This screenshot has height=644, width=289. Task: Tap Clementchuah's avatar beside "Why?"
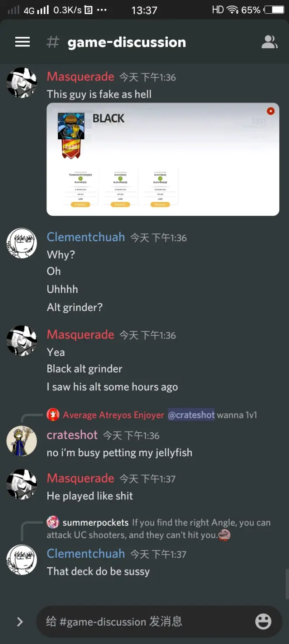22,243
